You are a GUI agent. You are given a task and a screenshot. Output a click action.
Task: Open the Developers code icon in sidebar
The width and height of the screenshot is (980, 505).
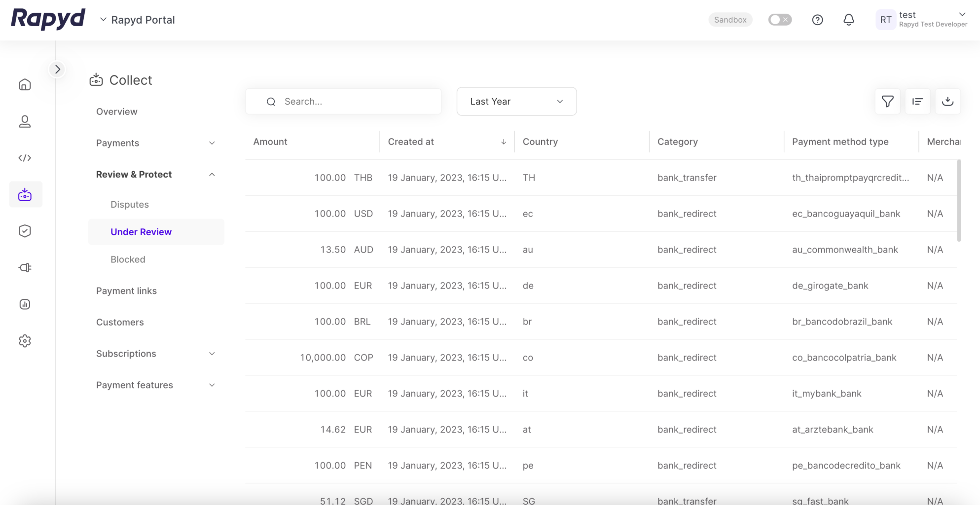pos(25,158)
